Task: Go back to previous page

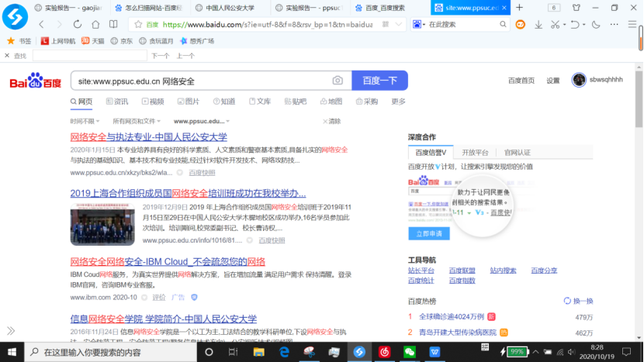Action: pos(41,25)
